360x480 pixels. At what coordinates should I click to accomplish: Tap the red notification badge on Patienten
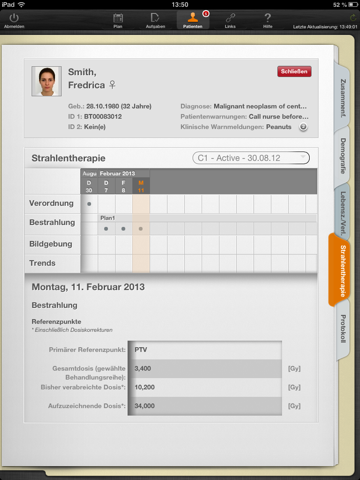tap(206, 14)
